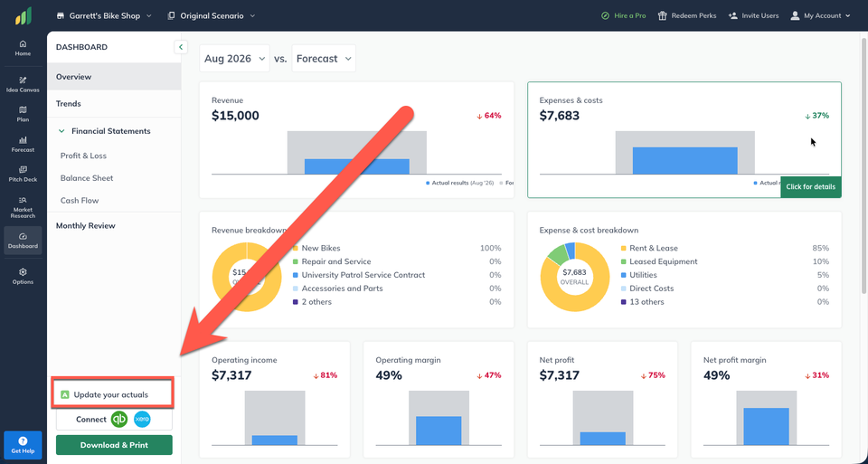Click the Hire a Pro icon
This screenshot has height=464, width=868.
[605, 15]
